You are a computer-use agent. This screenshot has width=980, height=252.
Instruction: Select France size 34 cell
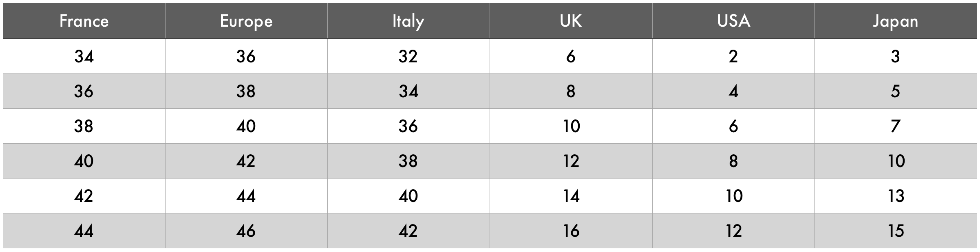click(84, 56)
